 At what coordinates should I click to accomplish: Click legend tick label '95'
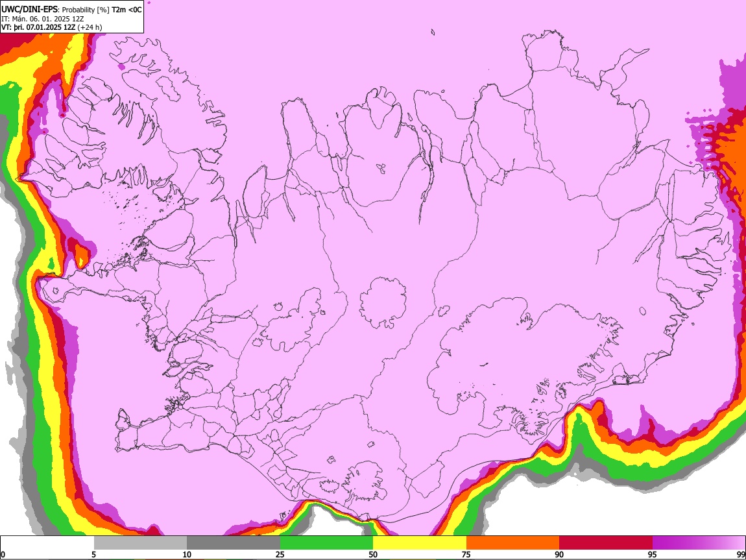[x=652, y=555]
